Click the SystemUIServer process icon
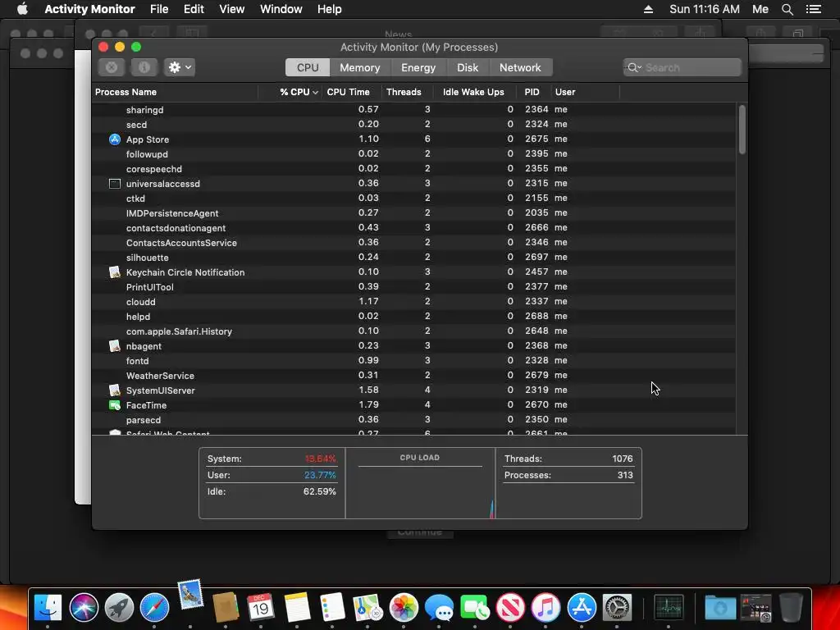This screenshot has width=840, height=630. pyautogui.click(x=115, y=390)
